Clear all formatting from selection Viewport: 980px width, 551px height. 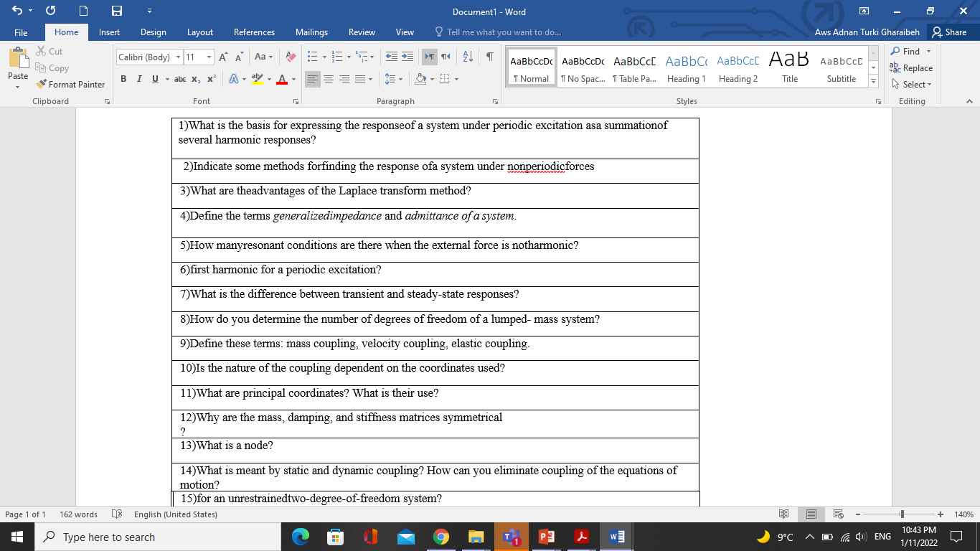click(x=289, y=56)
